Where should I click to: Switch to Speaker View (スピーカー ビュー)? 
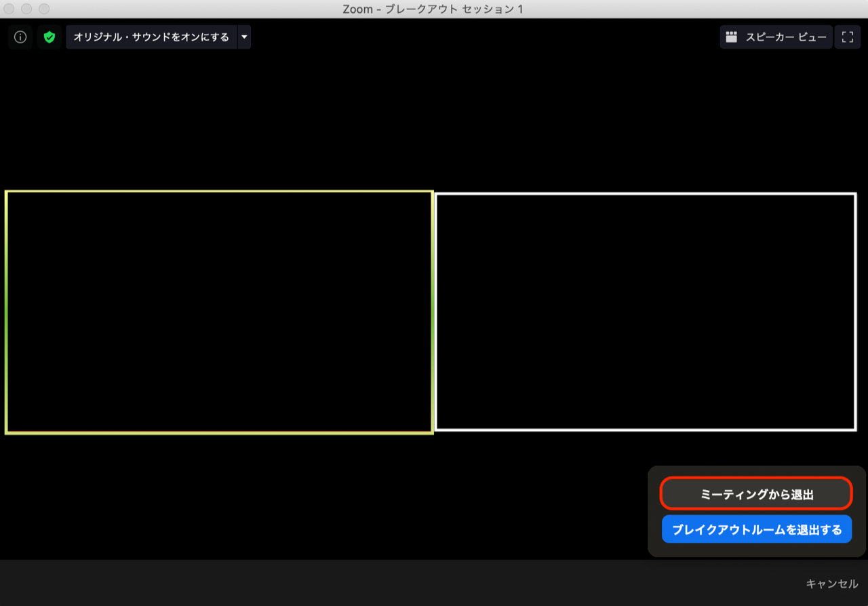click(x=776, y=37)
